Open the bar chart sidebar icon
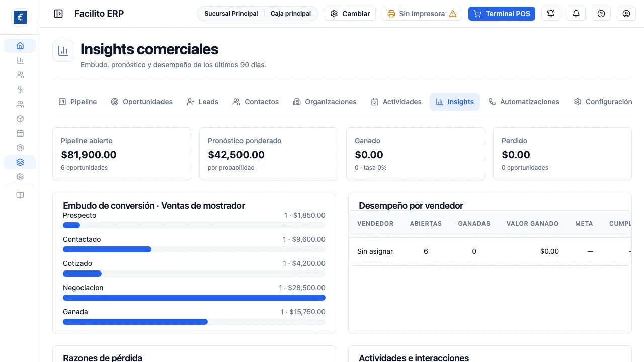The width and height of the screenshot is (644, 362). [20, 60]
